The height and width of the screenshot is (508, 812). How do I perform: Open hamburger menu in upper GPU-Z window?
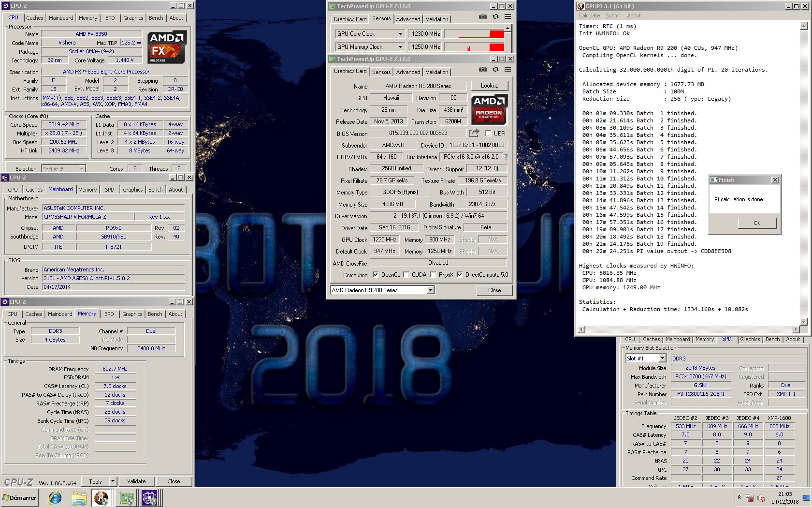(x=507, y=16)
